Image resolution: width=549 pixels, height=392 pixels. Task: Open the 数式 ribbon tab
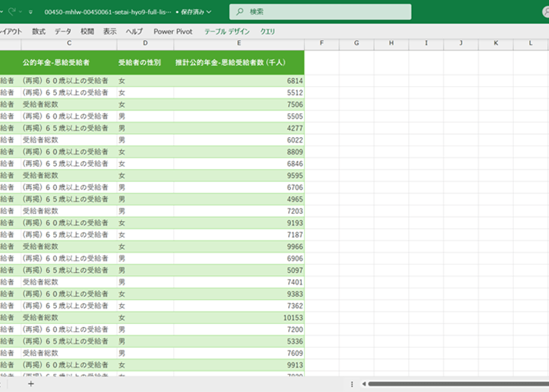click(x=39, y=31)
